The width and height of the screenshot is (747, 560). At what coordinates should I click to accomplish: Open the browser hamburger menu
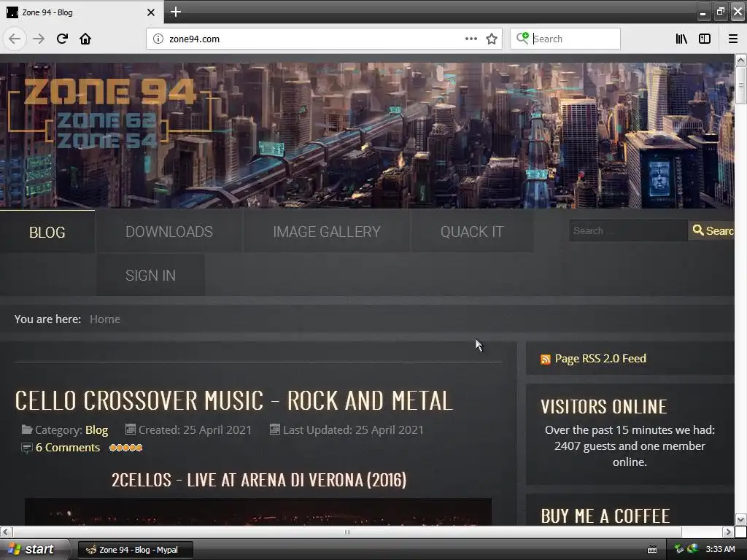(733, 39)
